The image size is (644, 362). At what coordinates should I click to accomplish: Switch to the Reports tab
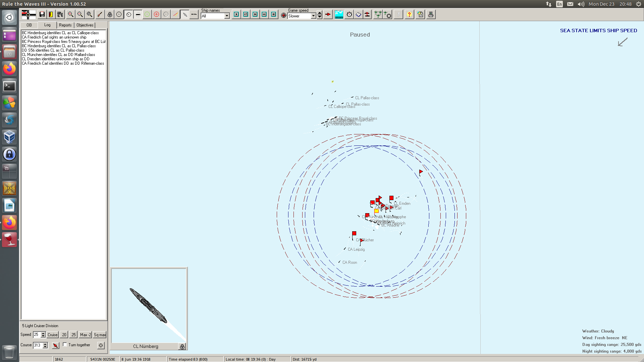click(65, 25)
